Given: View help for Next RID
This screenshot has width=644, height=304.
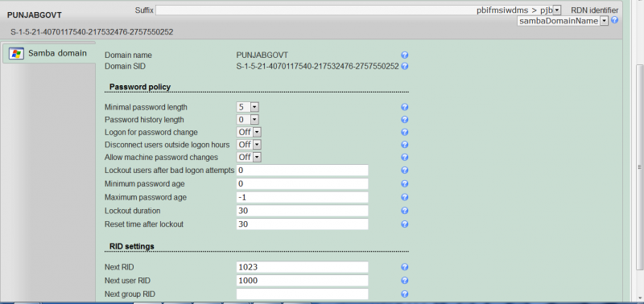Looking at the screenshot, I should pos(405,267).
